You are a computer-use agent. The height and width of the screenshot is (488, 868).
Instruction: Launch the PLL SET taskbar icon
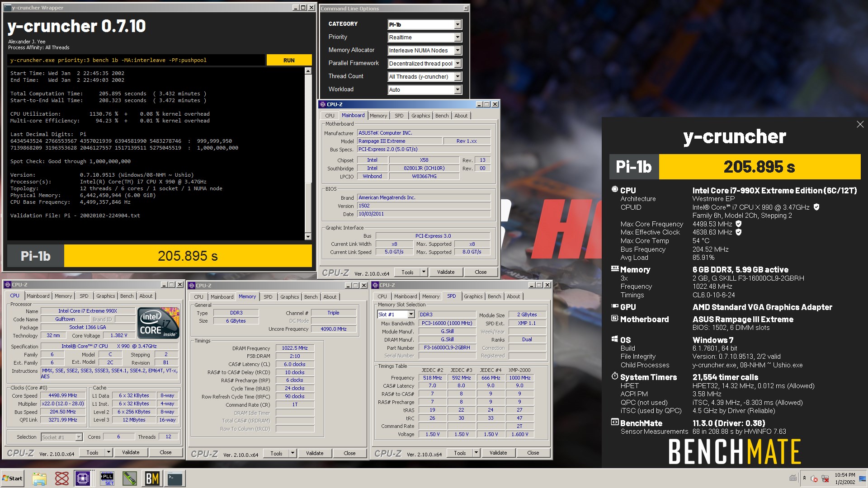(107, 479)
